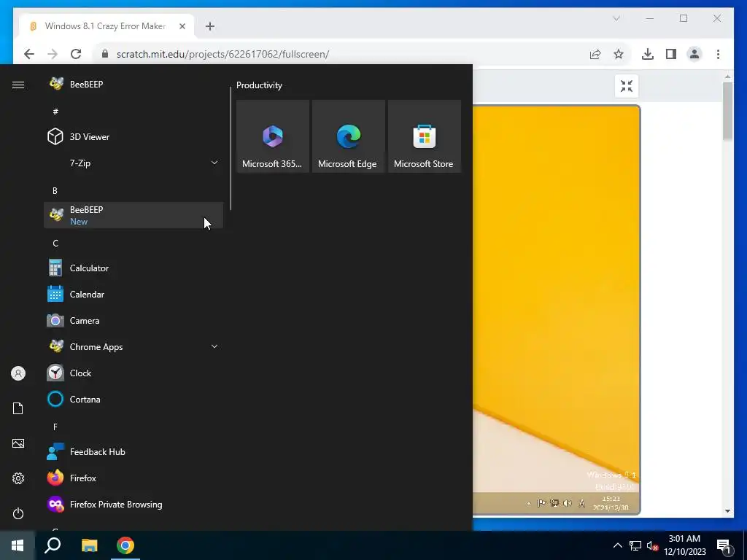
Task: Open Power options in the Start sidebar
Action: click(x=18, y=513)
